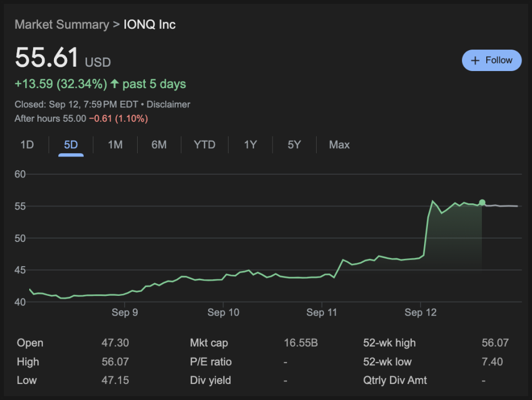Click the Sep 12 axis label
Screen dimensions: 532x400
point(420,312)
